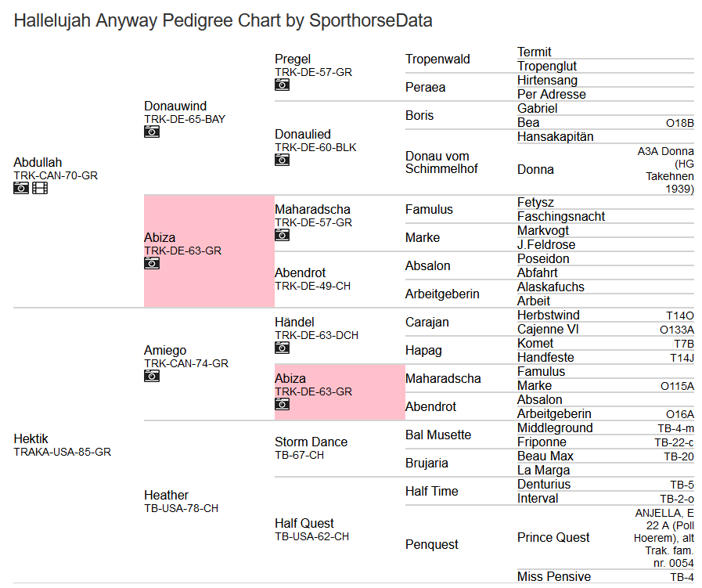Select the Donau vom Schimmelhof entry
The image size is (702, 588).
point(441,162)
